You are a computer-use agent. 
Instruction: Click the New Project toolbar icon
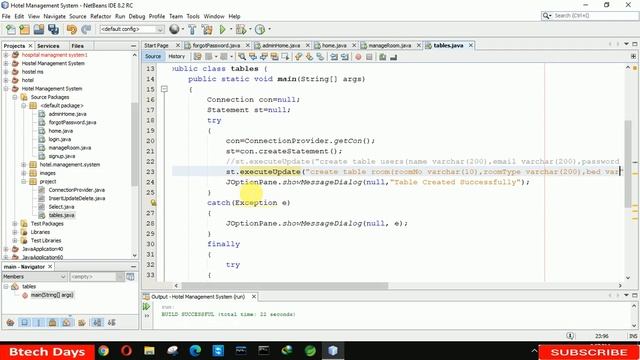24,29
